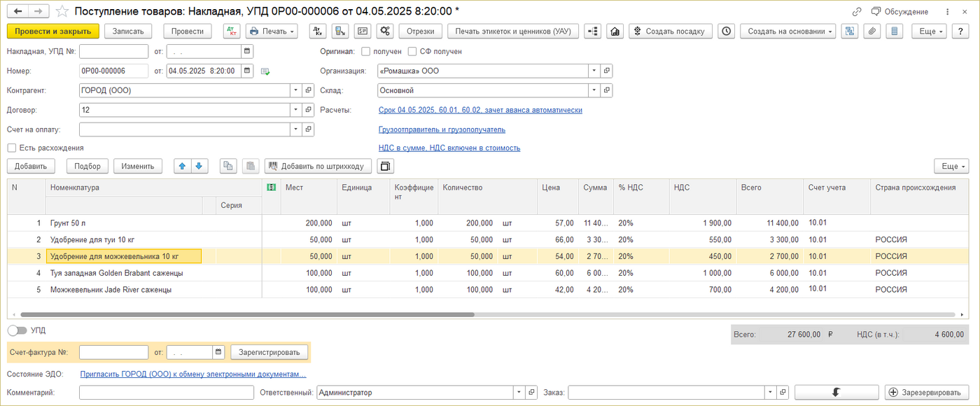This screenshot has width=980, height=406.
Task: Check the «Есть расхождения» checkbox
Action: (12, 148)
